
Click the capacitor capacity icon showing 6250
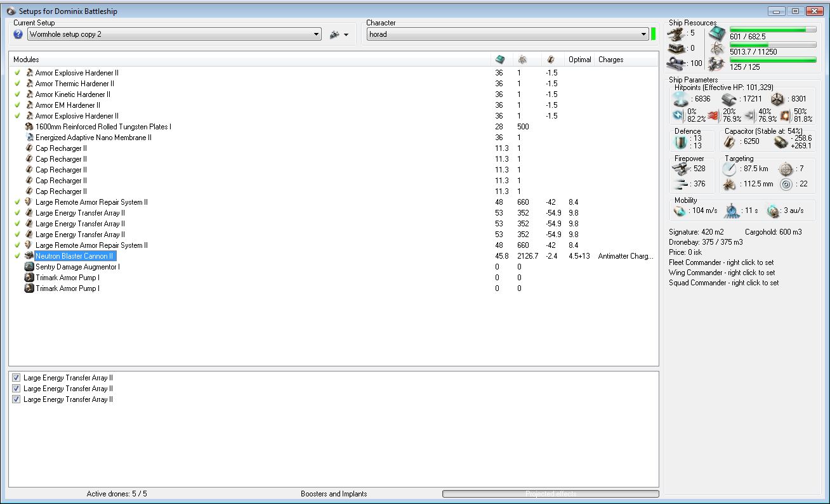pyautogui.click(x=730, y=142)
